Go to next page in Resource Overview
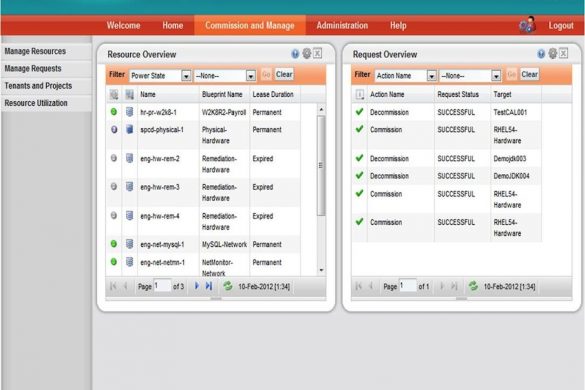Screen dimensions: 585x390 pyautogui.click(x=197, y=286)
